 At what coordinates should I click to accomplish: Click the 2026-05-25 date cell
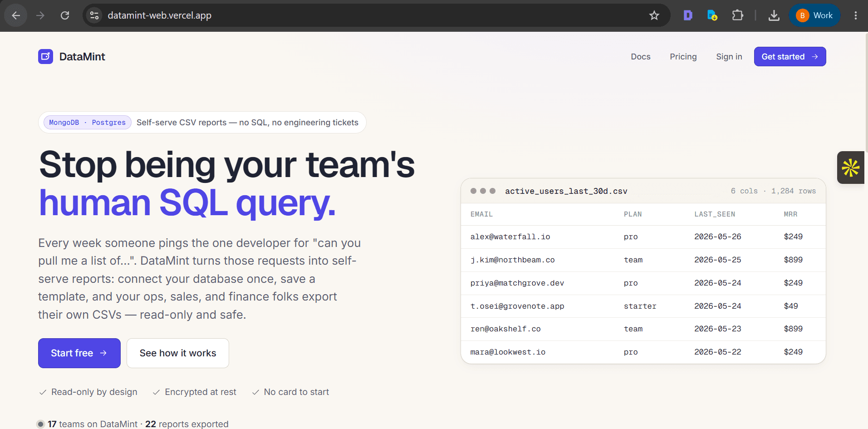click(x=717, y=260)
